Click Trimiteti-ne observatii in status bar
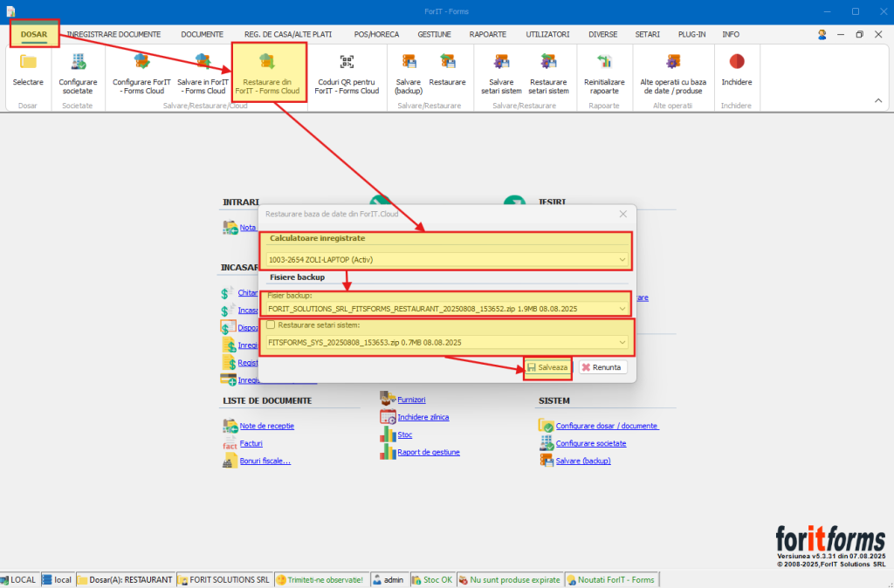The height and width of the screenshot is (588, 894). [x=320, y=580]
